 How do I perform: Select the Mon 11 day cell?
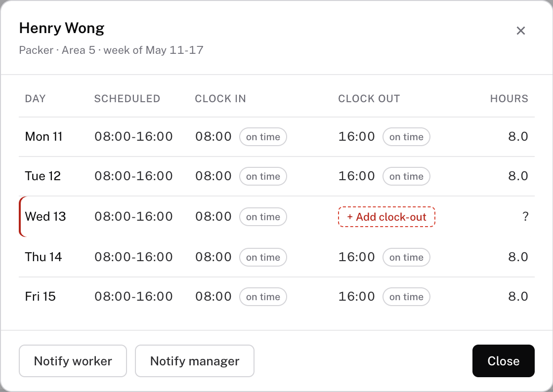click(x=43, y=137)
